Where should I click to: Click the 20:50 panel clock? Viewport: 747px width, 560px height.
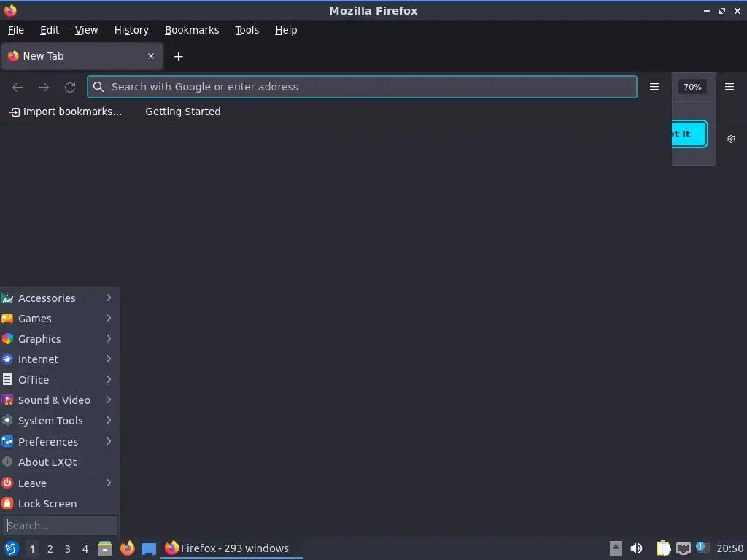coord(729,548)
